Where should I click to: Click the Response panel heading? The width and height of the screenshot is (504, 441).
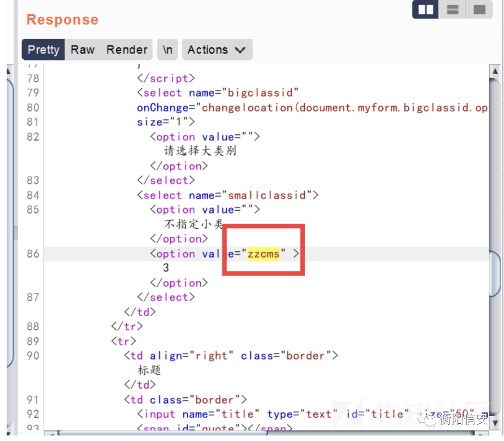tap(63, 20)
